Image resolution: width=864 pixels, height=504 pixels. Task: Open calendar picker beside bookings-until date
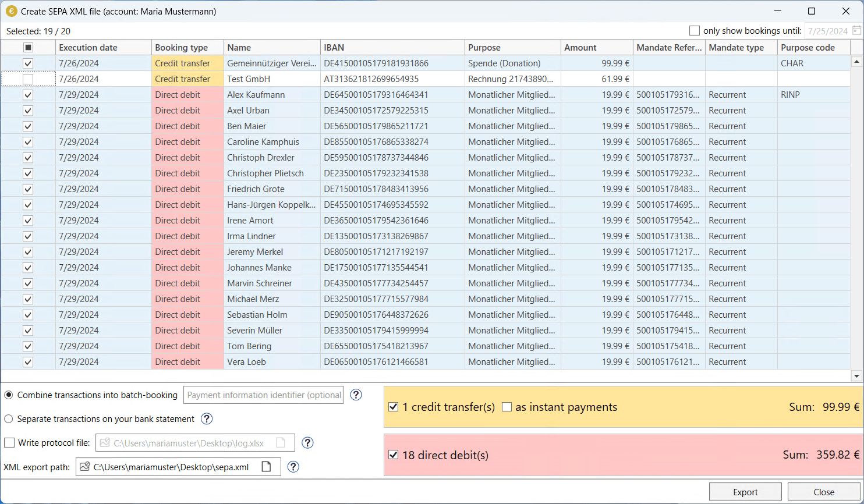pos(857,31)
